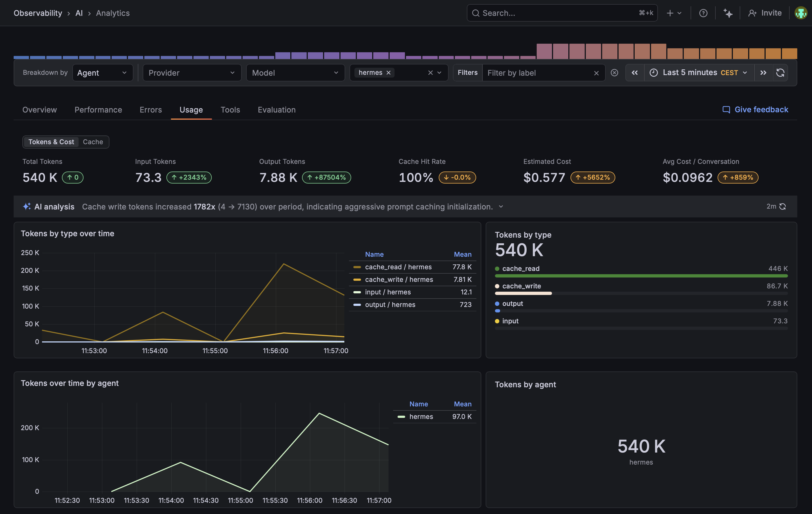The height and width of the screenshot is (514, 812).
Task: Clear all agent filter selections
Action: click(x=430, y=73)
